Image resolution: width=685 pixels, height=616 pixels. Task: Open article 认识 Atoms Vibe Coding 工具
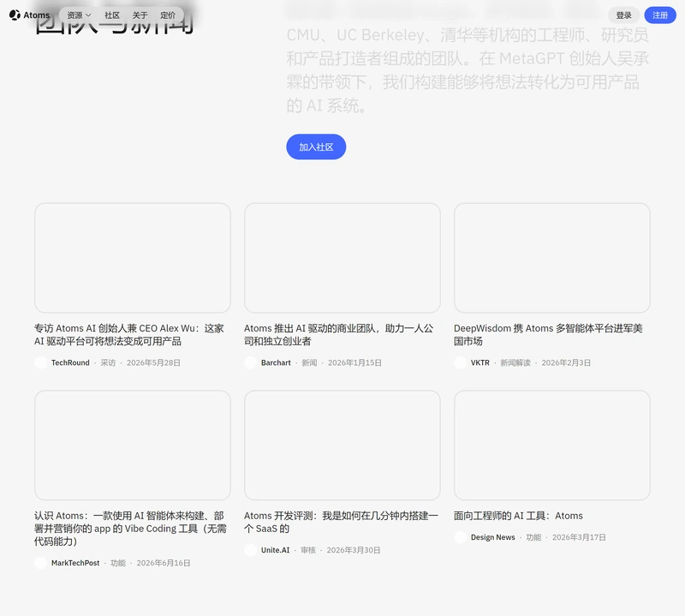tap(130, 528)
